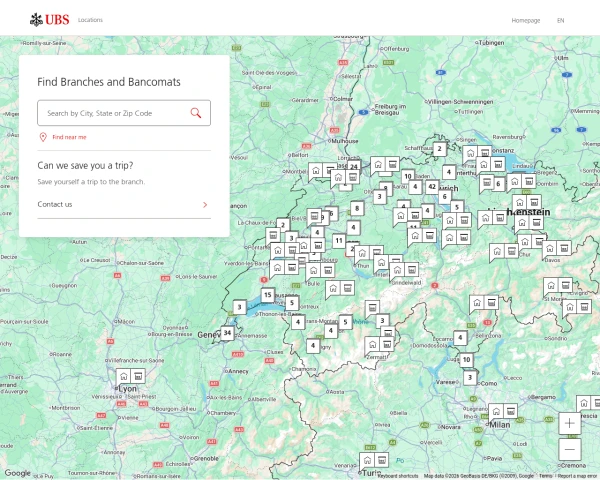Click the Find near me link
The height and width of the screenshot is (480, 600).
69,137
